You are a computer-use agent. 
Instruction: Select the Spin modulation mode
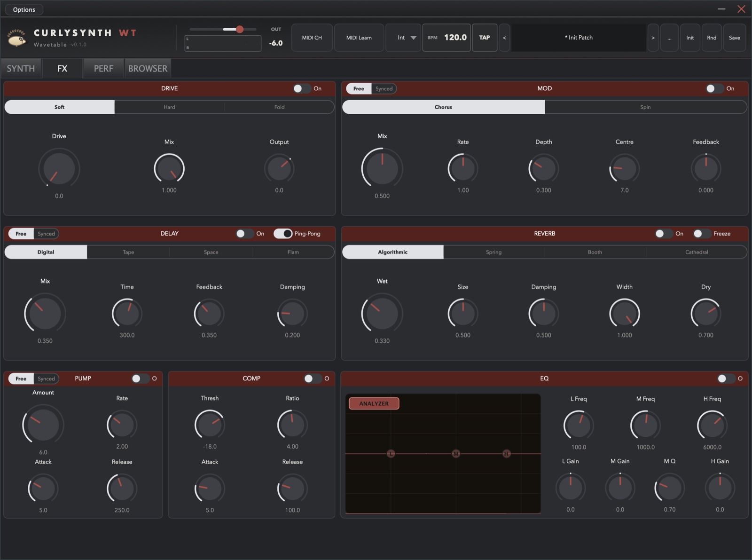(645, 107)
